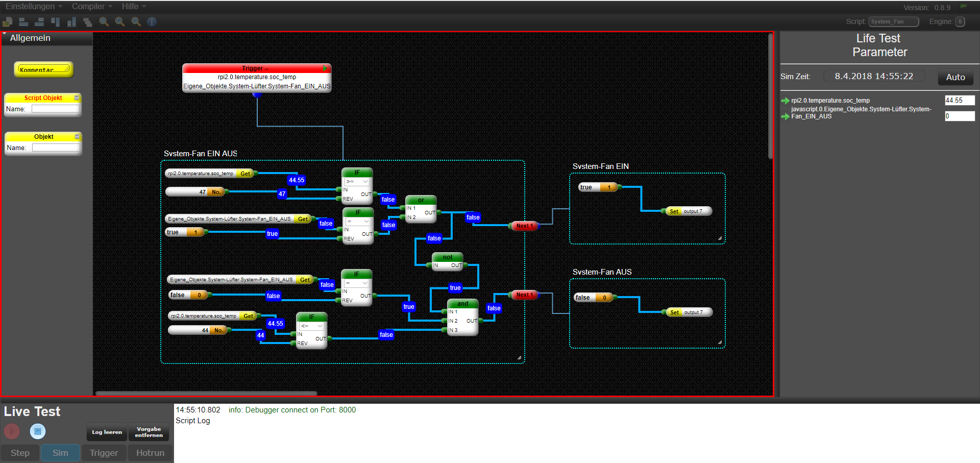Click the open/import file icon

point(8,21)
